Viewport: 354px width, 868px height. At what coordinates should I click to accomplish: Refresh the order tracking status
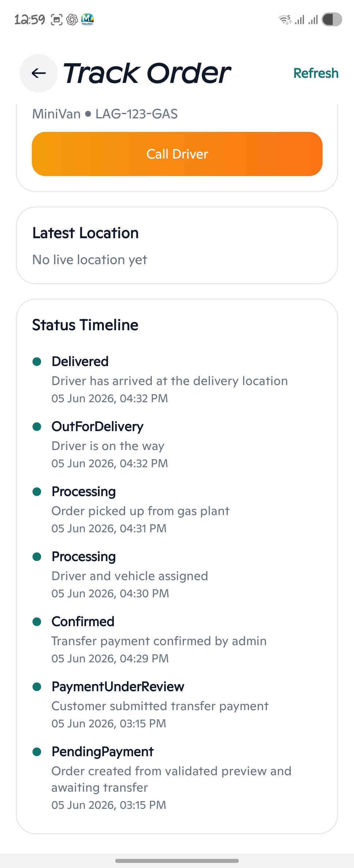tap(316, 73)
